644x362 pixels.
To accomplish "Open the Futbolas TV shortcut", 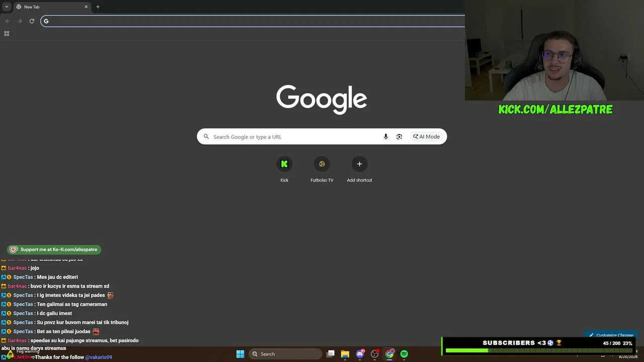I will (x=322, y=169).
